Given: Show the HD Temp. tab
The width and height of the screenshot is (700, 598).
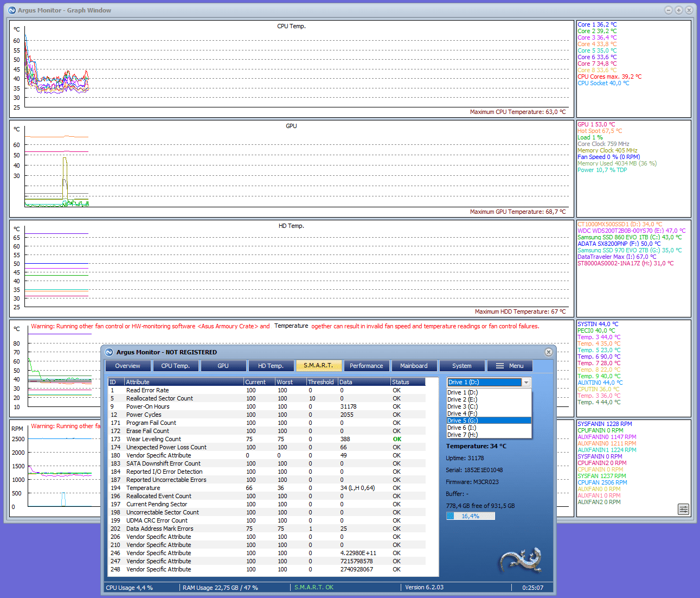Looking at the screenshot, I should [x=271, y=366].
